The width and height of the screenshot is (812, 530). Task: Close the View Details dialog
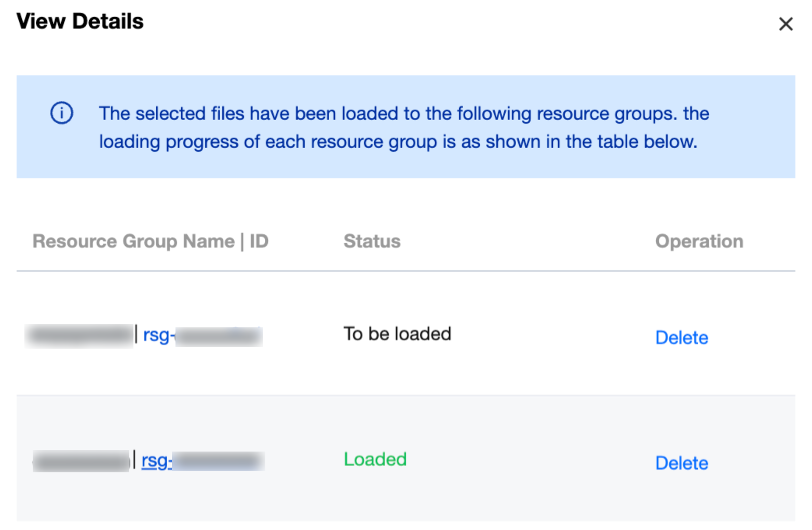point(786,24)
